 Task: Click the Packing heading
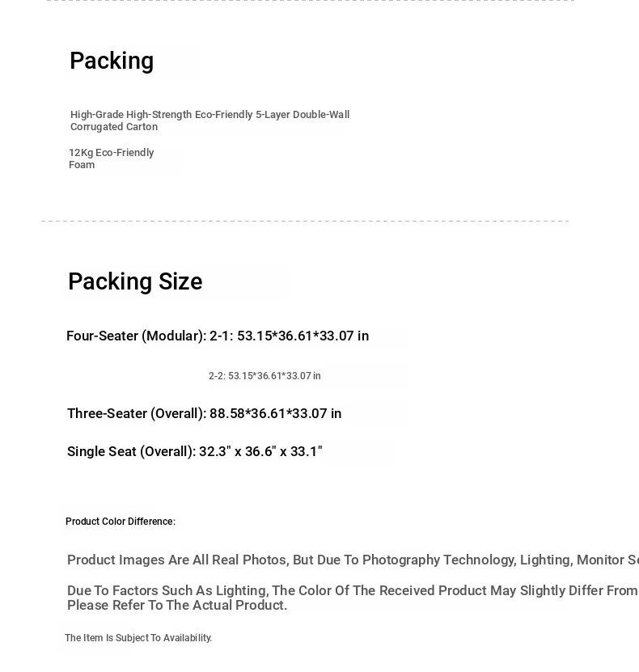[x=112, y=61]
